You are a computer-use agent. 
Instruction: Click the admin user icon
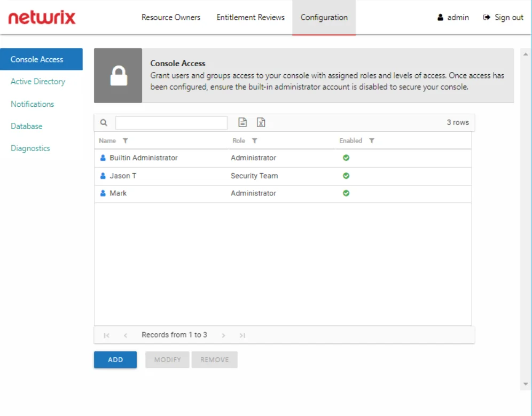(x=440, y=17)
